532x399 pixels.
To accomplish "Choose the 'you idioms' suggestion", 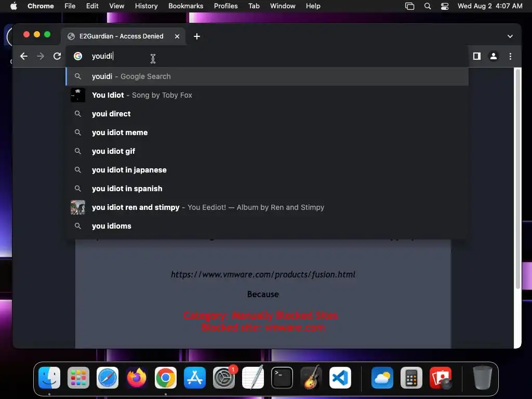I will tap(268, 225).
